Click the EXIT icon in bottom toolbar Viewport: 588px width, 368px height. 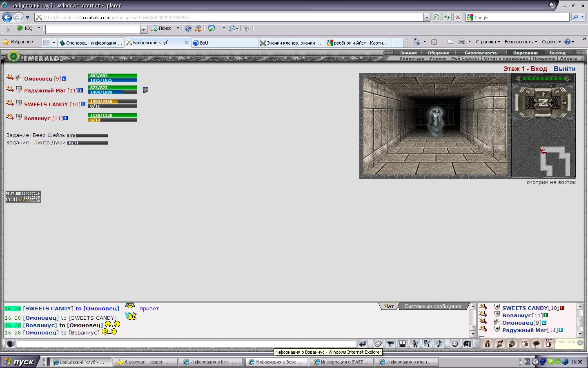coord(549,343)
